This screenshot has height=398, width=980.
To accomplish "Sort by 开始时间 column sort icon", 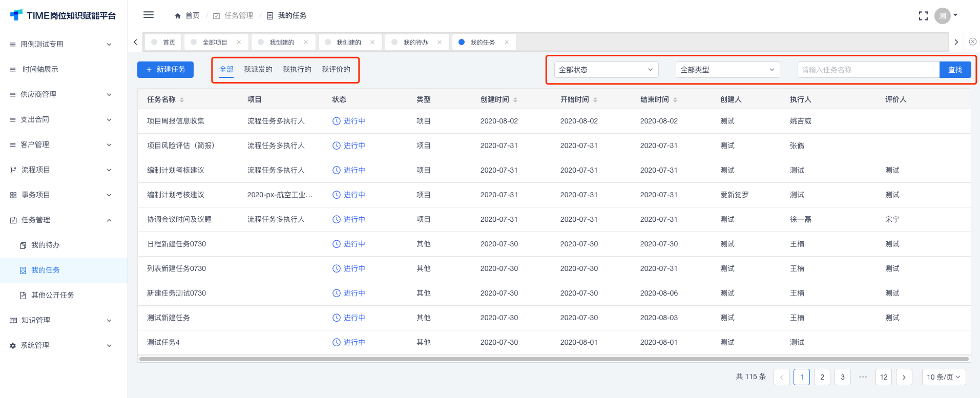I will (595, 100).
